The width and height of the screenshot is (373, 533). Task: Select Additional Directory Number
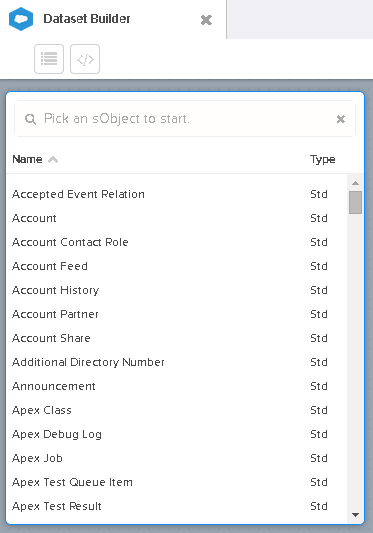click(x=176, y=362)
